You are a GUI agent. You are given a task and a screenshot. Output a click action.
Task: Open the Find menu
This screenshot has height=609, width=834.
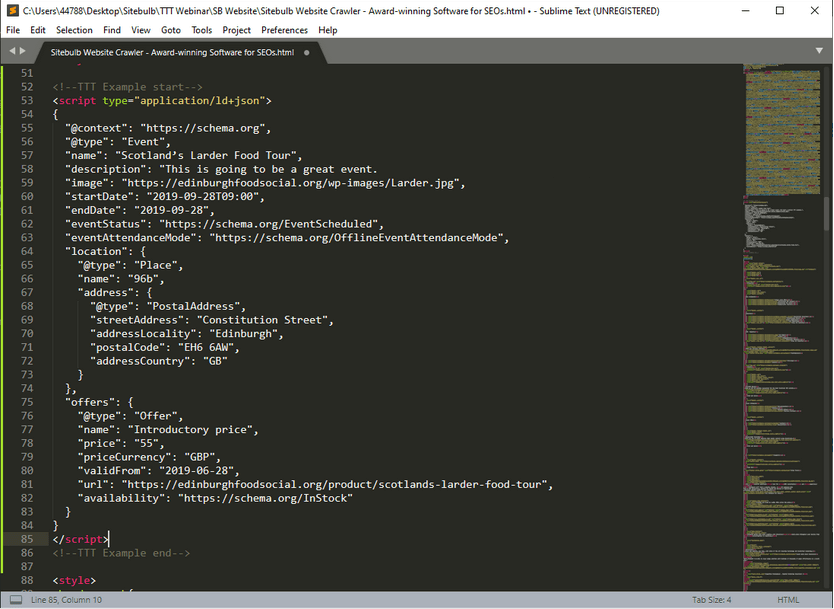112,30
